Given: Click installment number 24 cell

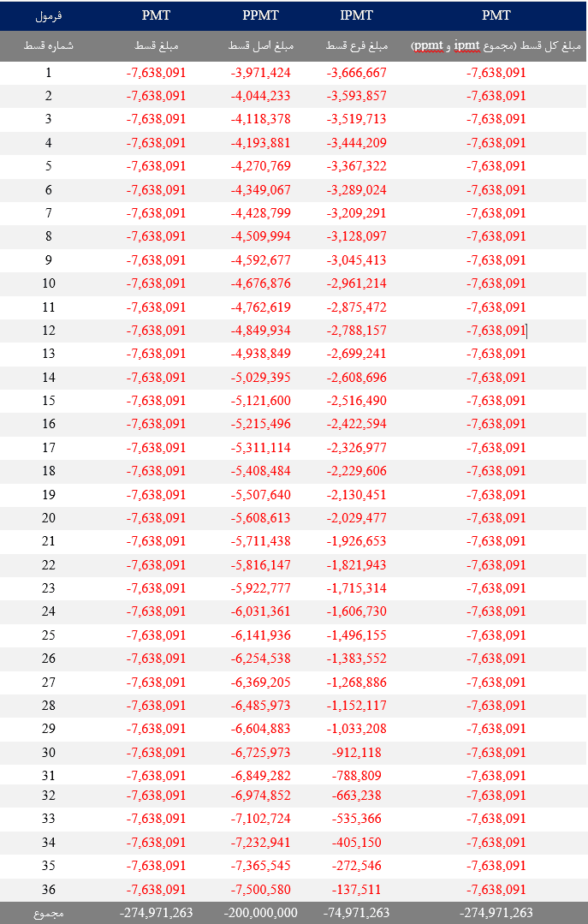Looking at the screenshot, I should (x=48, y=611).
